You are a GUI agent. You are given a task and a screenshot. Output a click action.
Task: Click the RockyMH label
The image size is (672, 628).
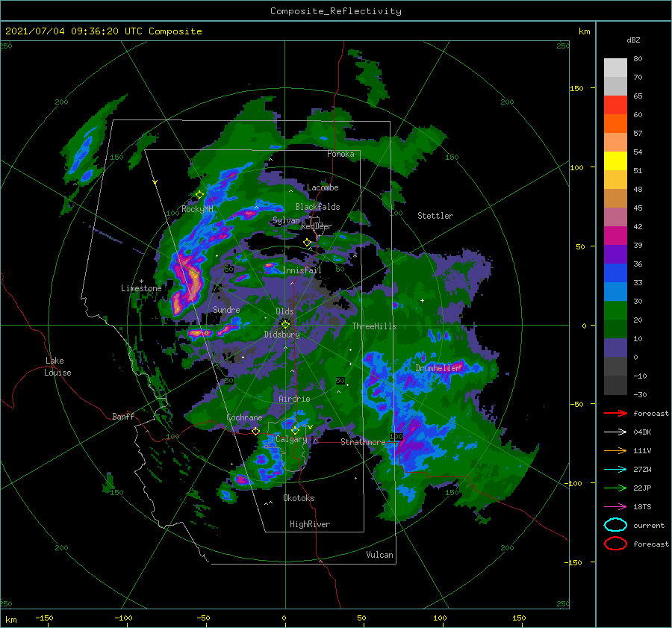point(197,209)
